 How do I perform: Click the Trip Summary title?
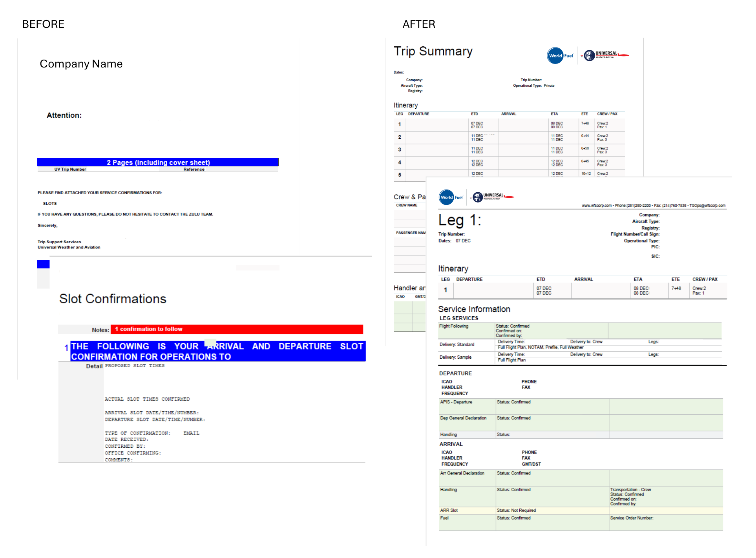433,51
